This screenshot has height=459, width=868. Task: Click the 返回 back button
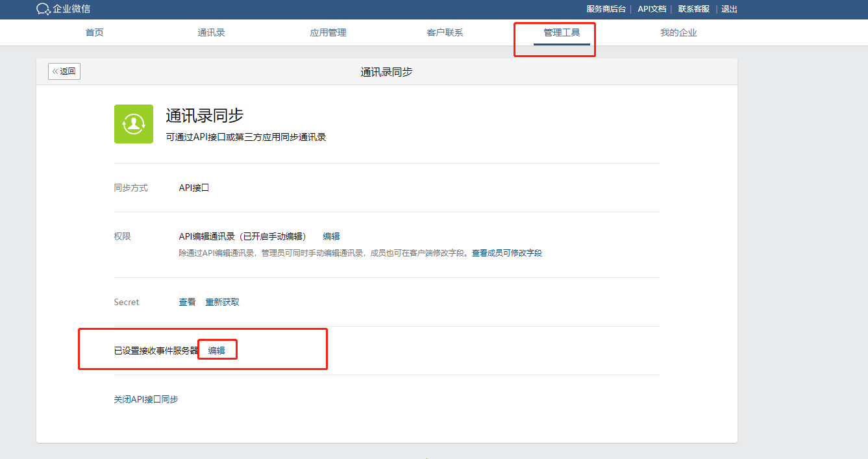tap(64, 71)
